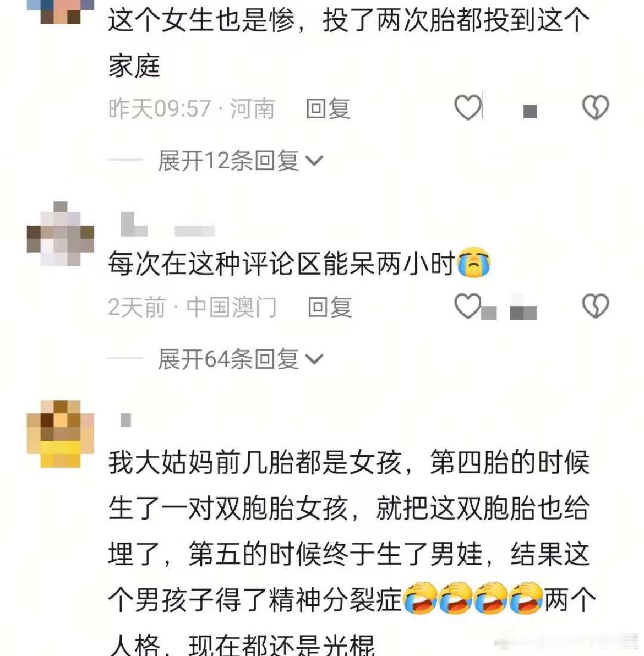Reply to the 中国澳门 comment via 回复
Screen dimensions: 644x656
pos(330,307)
